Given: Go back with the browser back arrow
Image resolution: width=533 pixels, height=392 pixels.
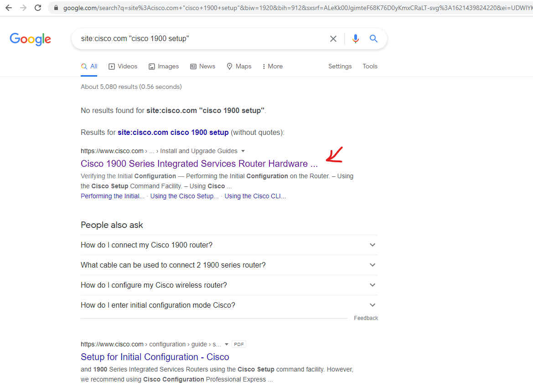Looking at the screenshot, I should [9, 8].
